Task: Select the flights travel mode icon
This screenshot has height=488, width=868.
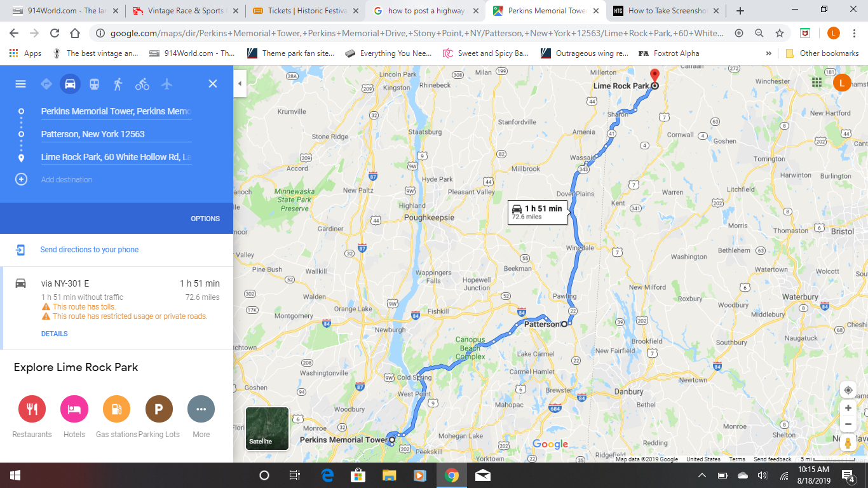Action: (x=166, y=84)
